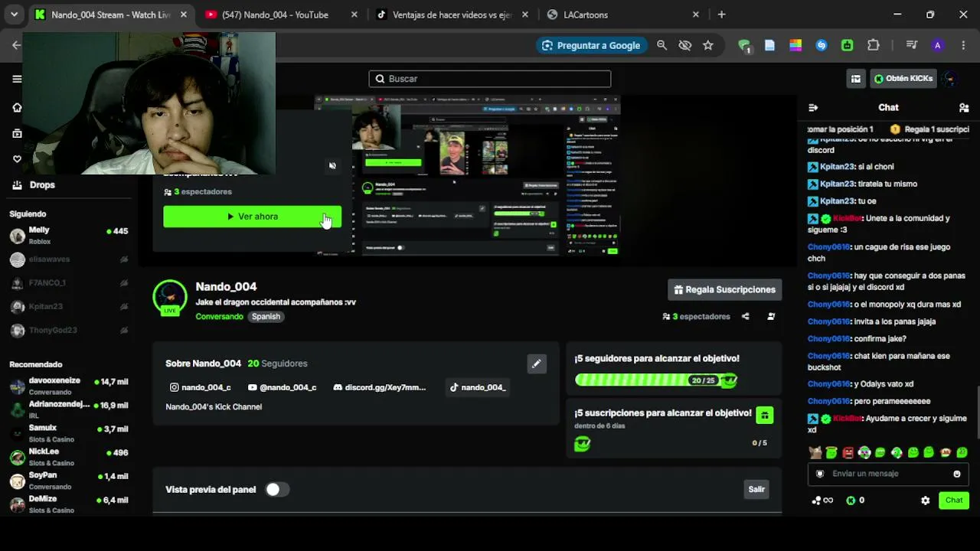Viewport: 980px width, 551px height.
Task: Bookmark this page with star icon
Action: [708, 45]
